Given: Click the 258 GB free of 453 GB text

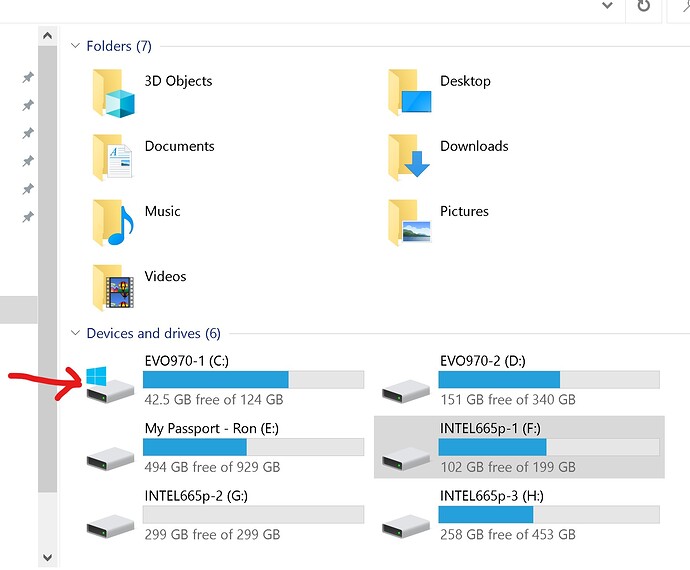Looking at the screenshot, I should tap(508, 534).
